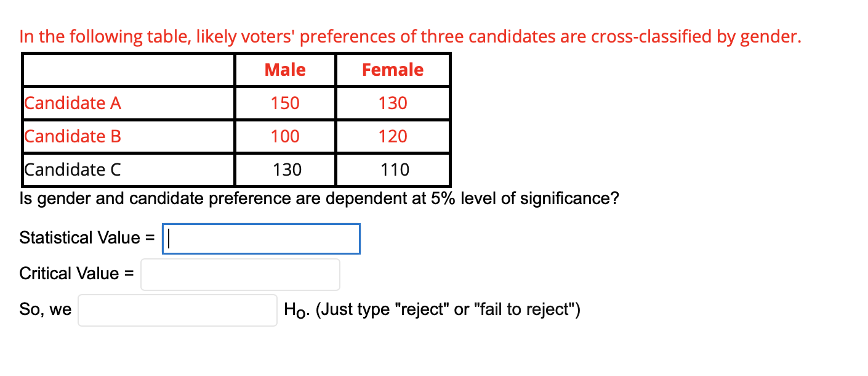Viewport: 868px width, 376px height.
Task: Click the Statistical Value input field
Action: (x=260, y=239)
